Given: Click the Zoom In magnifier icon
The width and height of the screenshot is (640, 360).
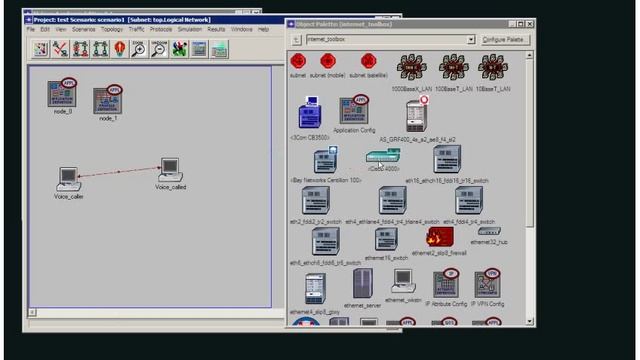Looking at the screenshot, I should click(139, 49).
